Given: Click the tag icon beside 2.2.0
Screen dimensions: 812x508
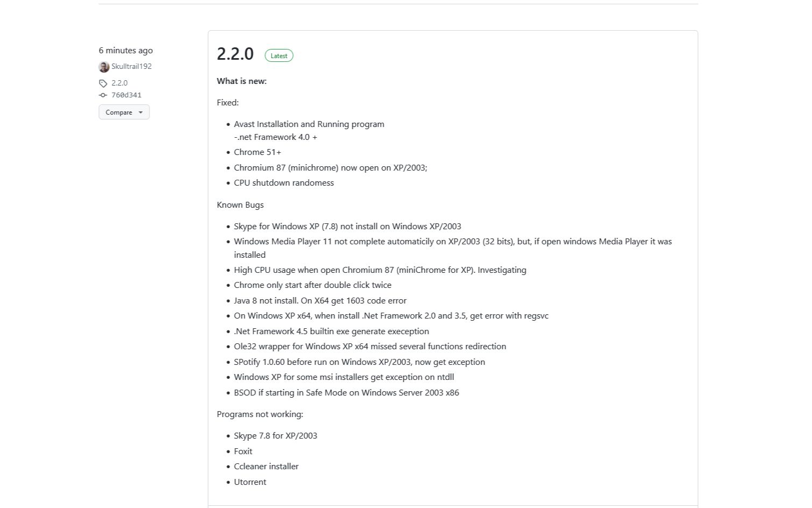Looking at the screenshot, I should click(x=103, y=83).
